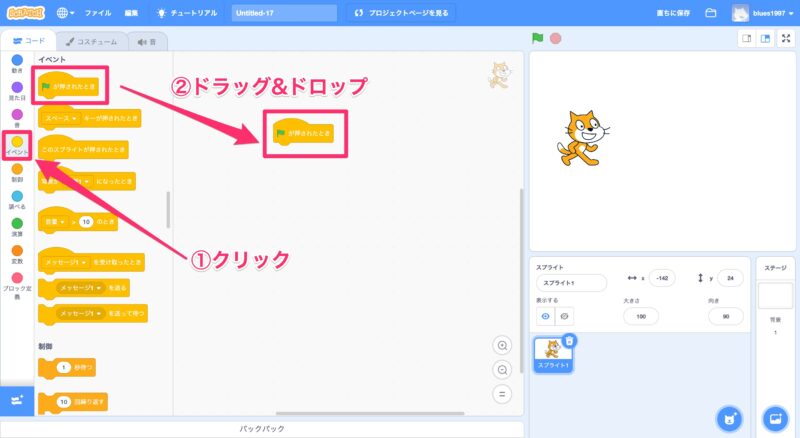Click the green flag to run project
Image resolution: width=800 pixels, height=438 pixels.
click(x=537, y=38)
